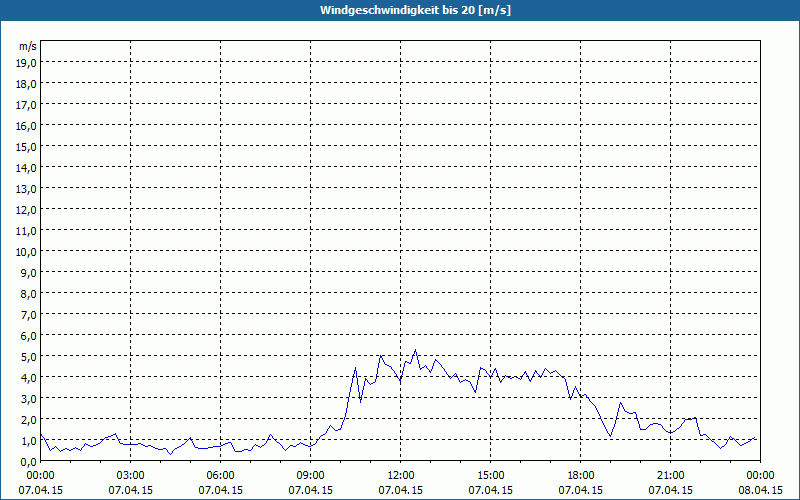
Task: Click the 03:00 time axis label
Action: (x=131, y=476)
